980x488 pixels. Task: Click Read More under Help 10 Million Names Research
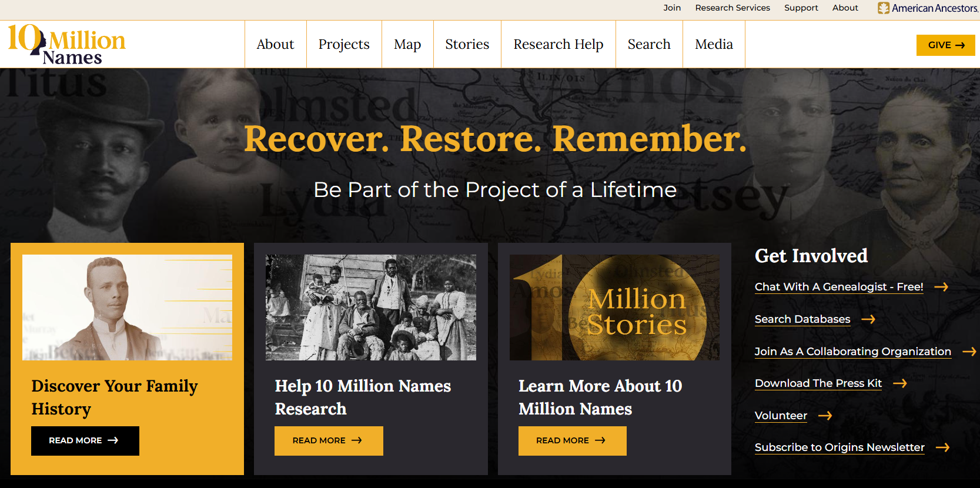329,441
